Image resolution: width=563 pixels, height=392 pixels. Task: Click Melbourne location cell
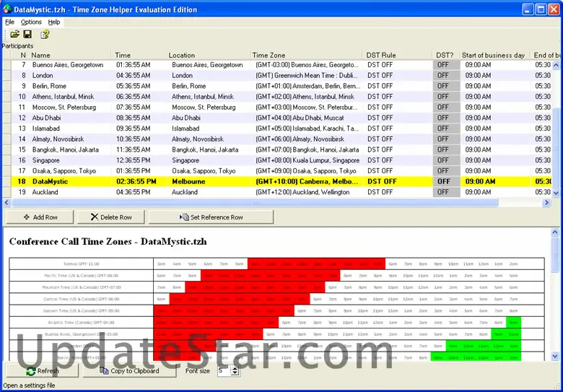[x=209, y=181]
